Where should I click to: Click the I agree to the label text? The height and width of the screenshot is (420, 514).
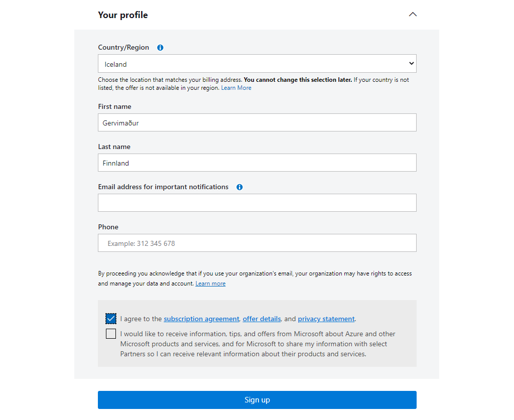[141, 319]
